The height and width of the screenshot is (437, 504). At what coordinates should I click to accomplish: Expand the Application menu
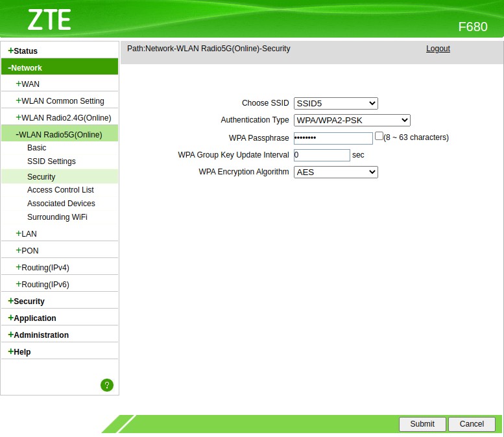32,318
